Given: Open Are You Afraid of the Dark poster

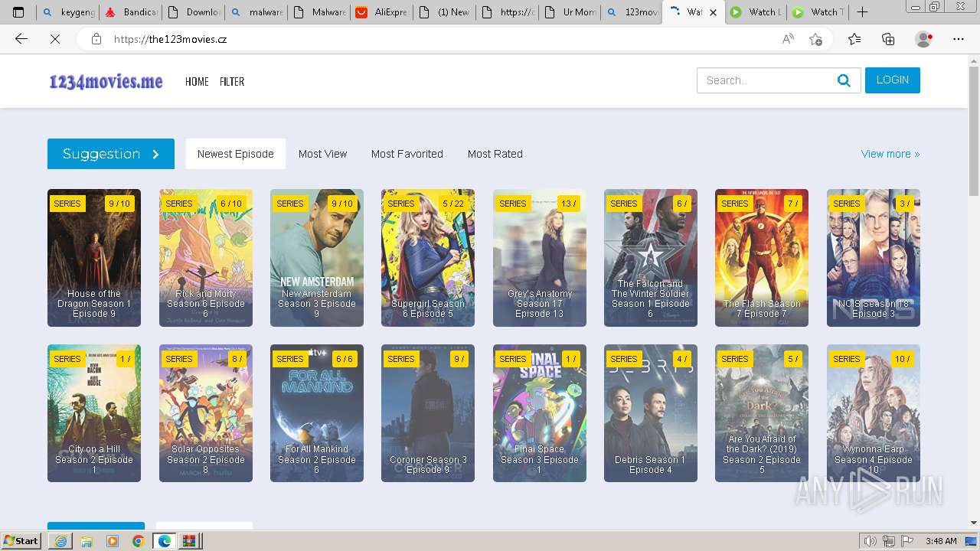Looking at the screenshot, I should tap(762, 413).
